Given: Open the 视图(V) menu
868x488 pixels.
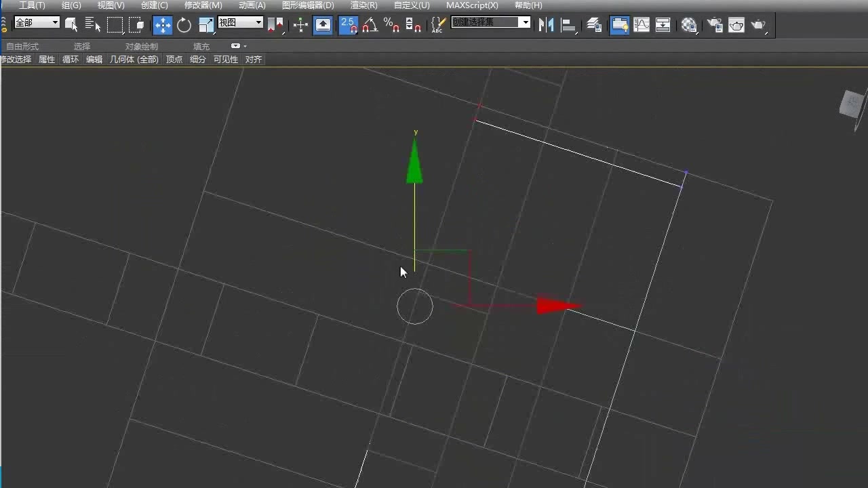Looking at the screenshot, I should click(111, 5).
